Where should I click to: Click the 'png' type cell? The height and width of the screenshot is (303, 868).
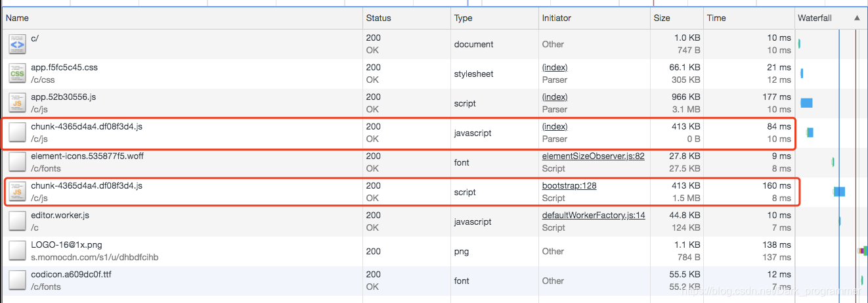click(x=462, y=251)
